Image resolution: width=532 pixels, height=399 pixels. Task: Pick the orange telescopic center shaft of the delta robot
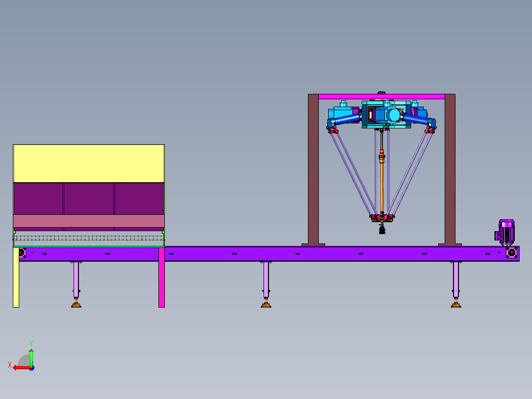[x=382, y=180]
